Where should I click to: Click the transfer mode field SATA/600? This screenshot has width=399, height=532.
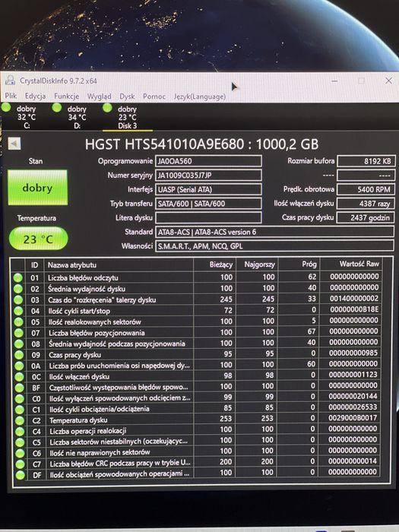[x=208, y=204]
